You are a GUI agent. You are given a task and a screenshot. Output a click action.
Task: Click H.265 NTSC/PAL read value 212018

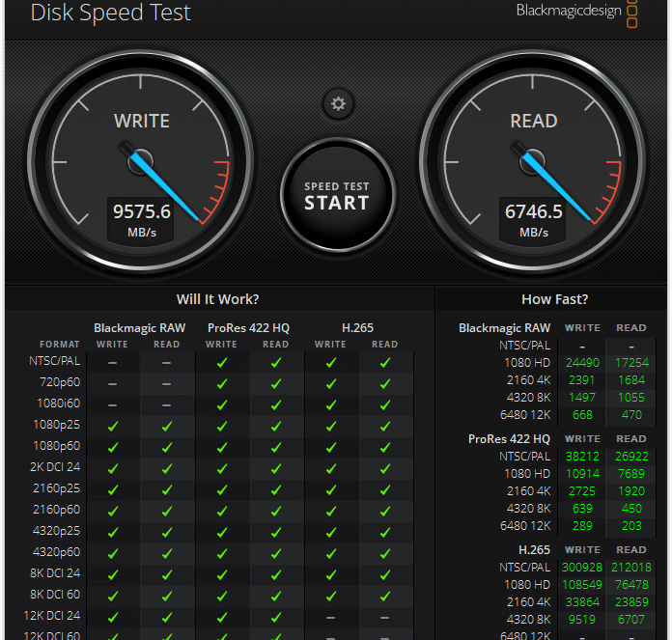tap(631, 568)
